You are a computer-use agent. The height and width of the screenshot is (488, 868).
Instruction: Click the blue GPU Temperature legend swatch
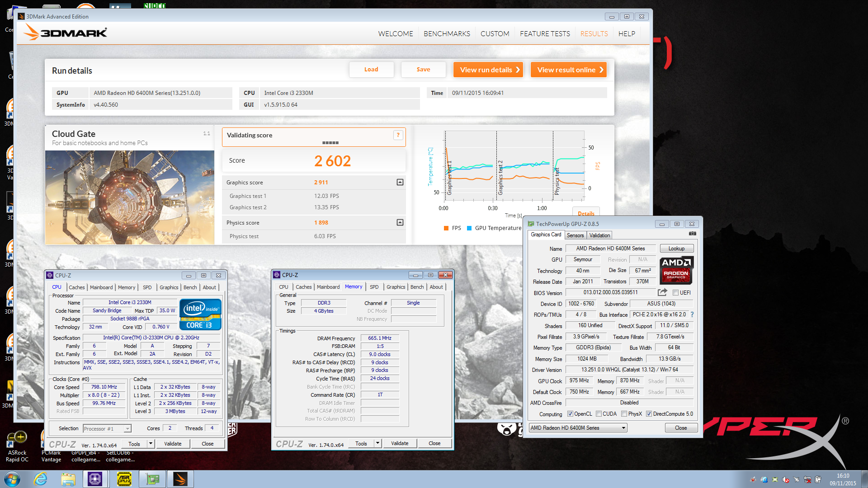coord(469,228)
